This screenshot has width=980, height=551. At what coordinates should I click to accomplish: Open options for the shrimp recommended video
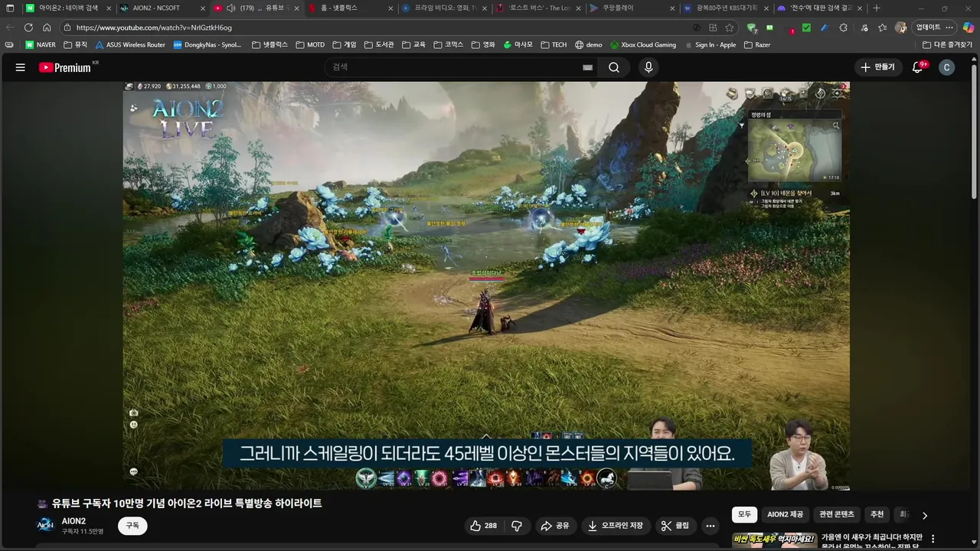(x=933, y=539)
